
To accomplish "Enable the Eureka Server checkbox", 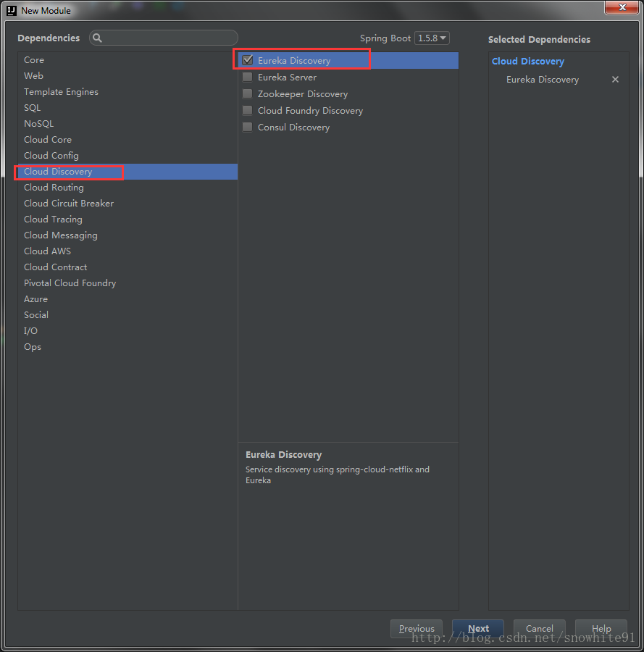I will click(247, 77).
